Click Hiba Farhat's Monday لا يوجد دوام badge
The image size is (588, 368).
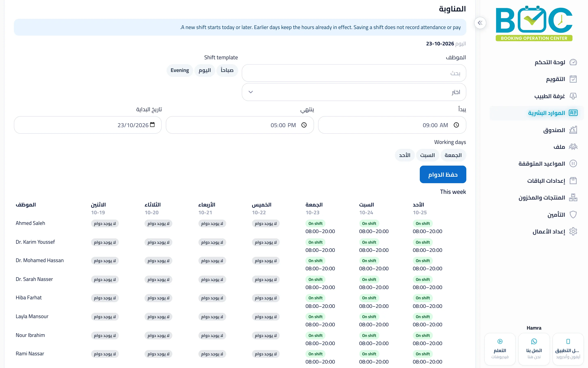click(x=105, y=298)
